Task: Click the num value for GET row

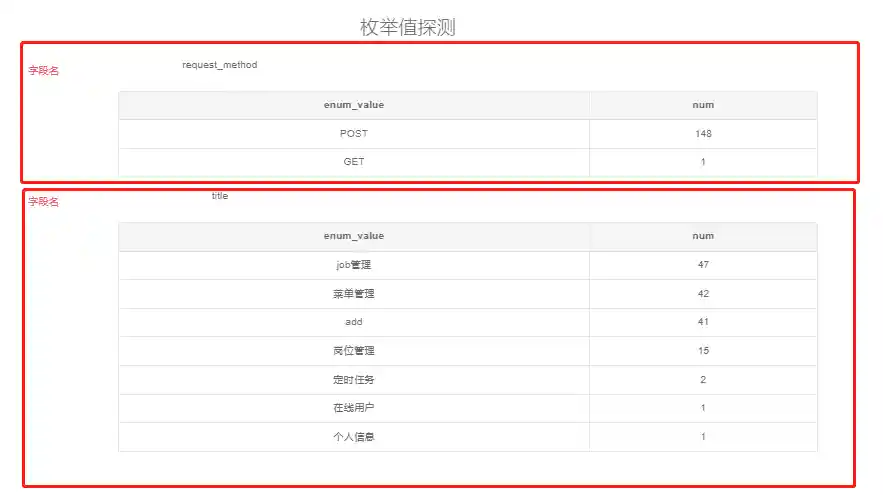Action: coord(703,162)
